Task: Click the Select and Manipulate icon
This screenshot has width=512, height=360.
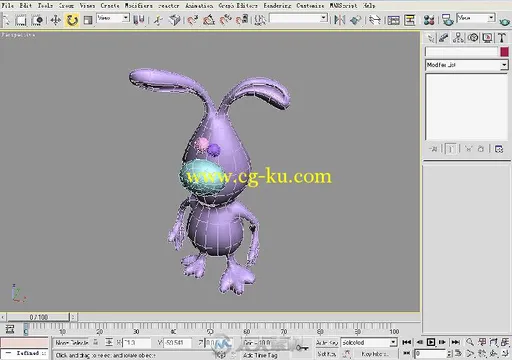Action: click(x=158, y=20)
